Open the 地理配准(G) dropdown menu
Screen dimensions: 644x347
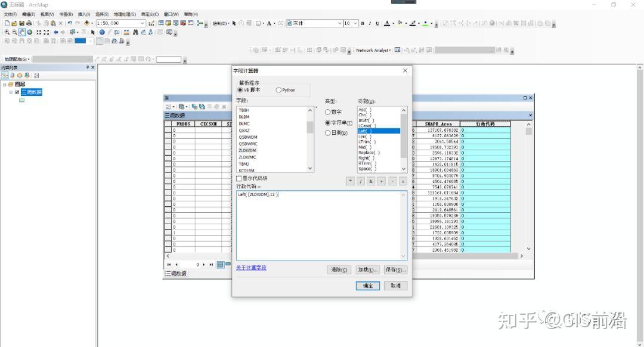[x=17, y=59]
